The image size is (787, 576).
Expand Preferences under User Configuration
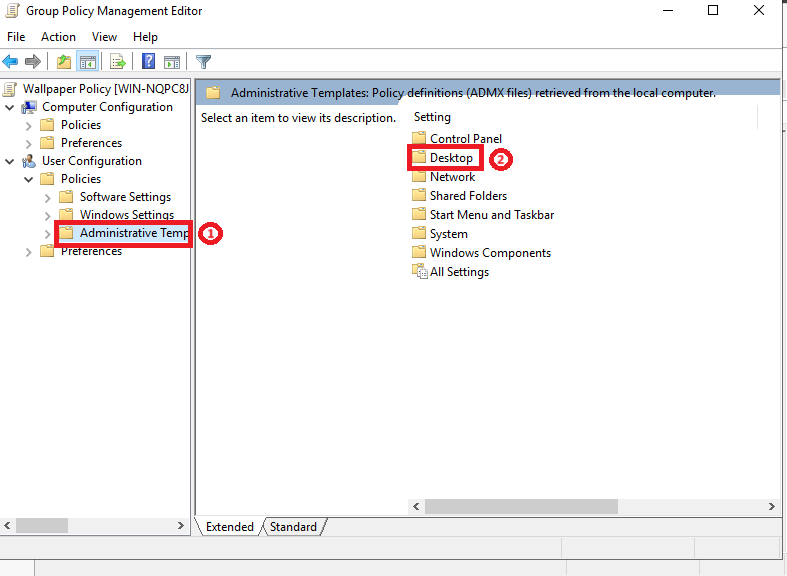pos(29,252)
